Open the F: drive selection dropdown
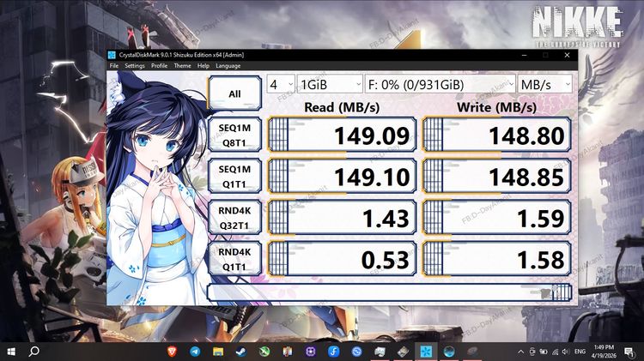The width and height of the screenshot is (644, 361). 440,84
